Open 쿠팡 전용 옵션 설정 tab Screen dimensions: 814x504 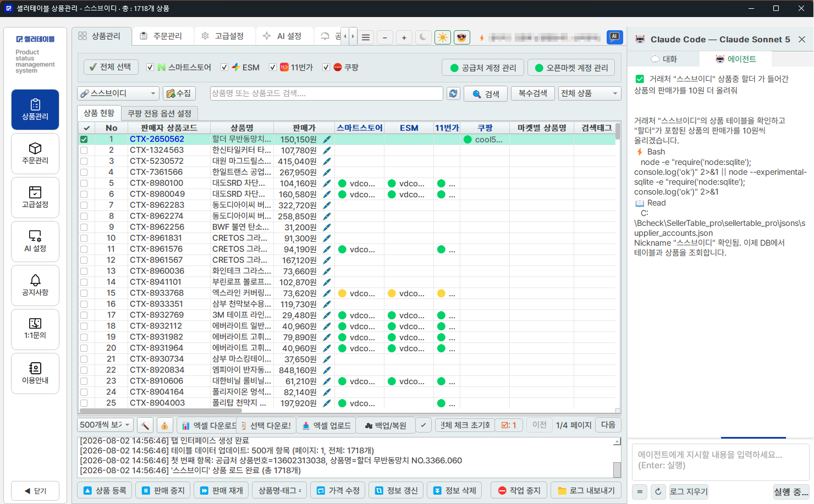point(159,113)
